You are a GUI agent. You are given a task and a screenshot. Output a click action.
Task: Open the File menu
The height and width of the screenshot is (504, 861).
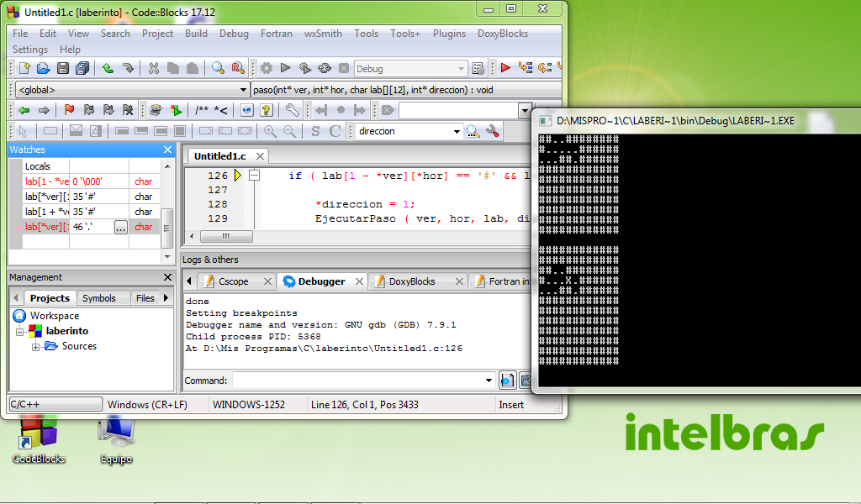(x=20, y=34)
